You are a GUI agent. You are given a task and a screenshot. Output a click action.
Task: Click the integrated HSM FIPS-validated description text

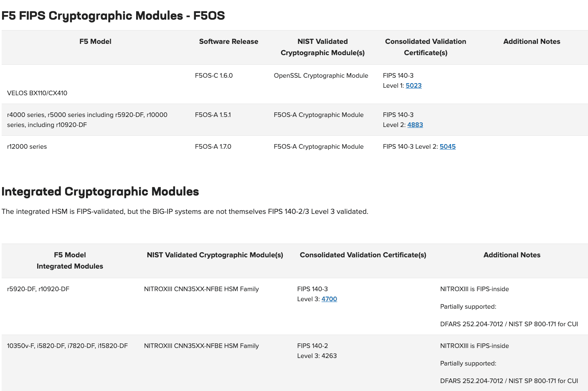(x=185, y=211)
